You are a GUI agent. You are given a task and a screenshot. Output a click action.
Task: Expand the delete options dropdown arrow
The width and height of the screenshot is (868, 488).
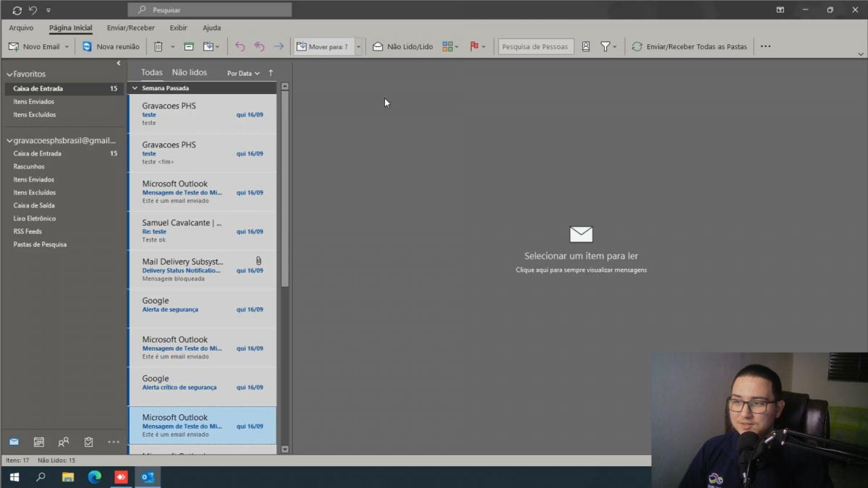click(172, 46)
